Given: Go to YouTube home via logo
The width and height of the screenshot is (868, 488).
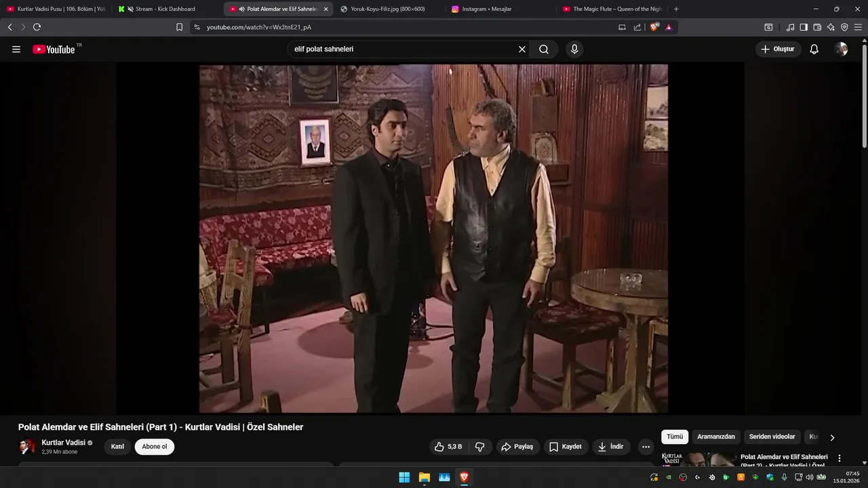Looking at the screenshot, I should click(x=54, y=49).
